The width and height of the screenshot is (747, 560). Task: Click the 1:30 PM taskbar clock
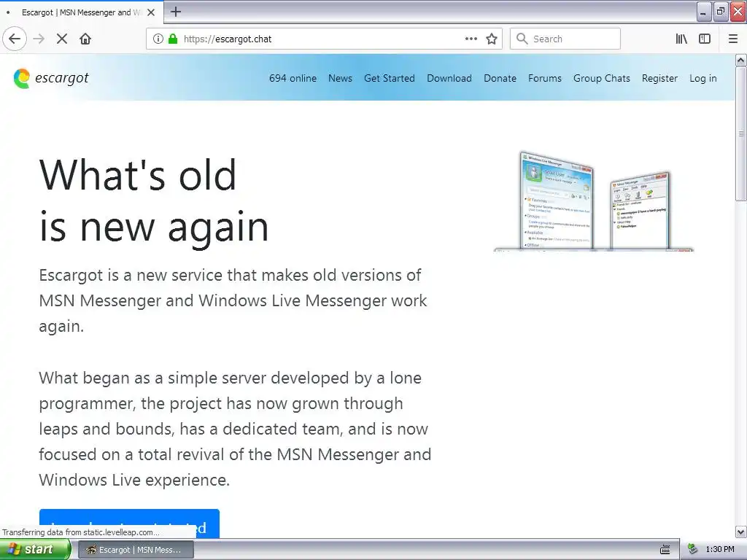tap(719, 550)
